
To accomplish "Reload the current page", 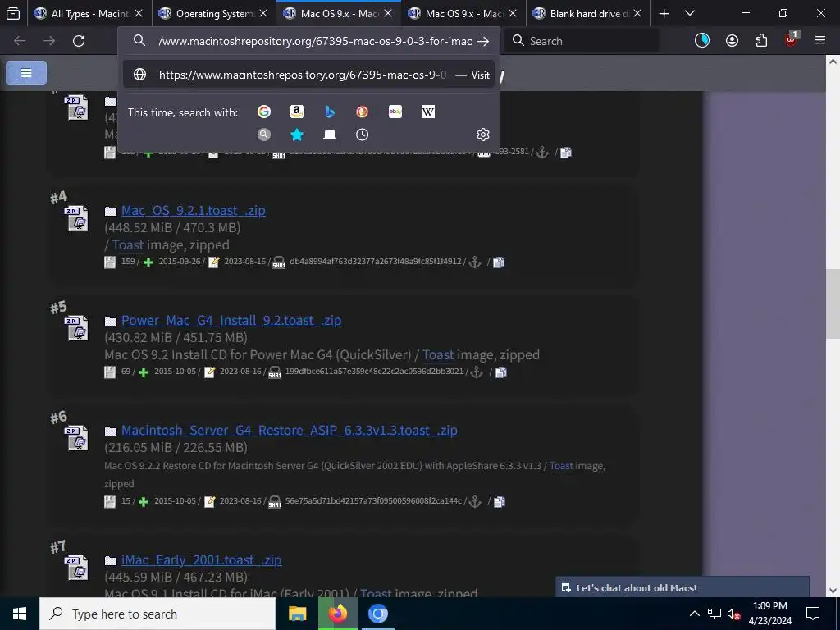I will tap(79, 41).
